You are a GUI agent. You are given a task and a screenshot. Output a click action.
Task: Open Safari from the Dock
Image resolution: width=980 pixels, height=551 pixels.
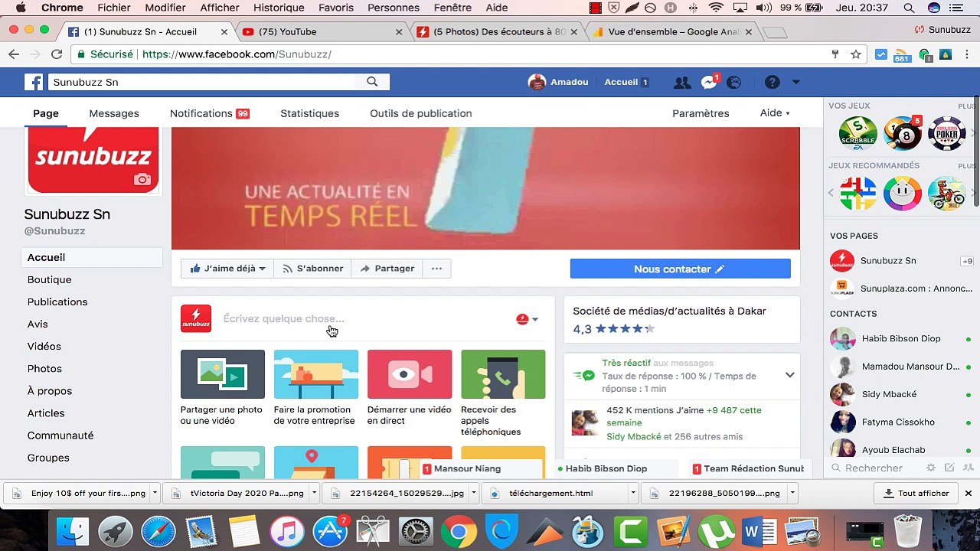coord(158,532)
